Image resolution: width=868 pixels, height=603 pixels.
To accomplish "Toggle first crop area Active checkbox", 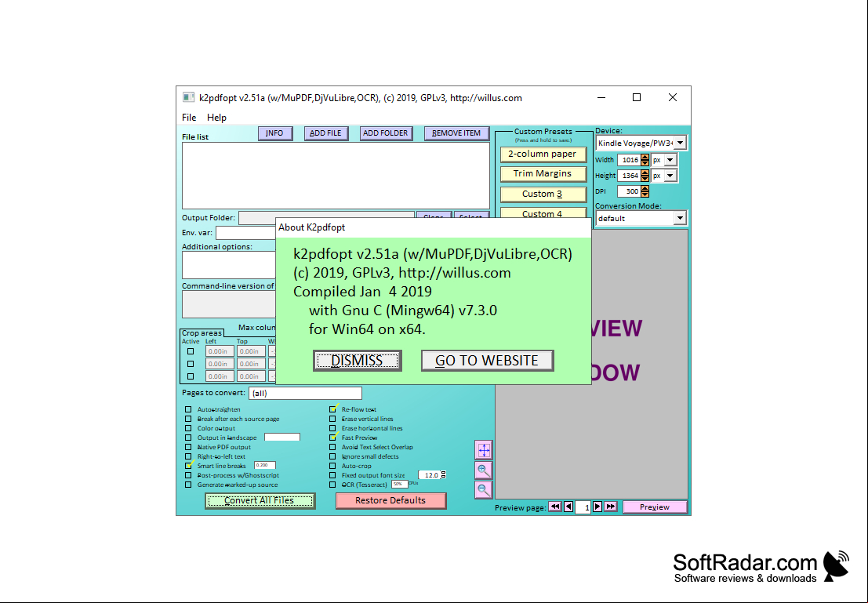I will pyautogui.click(x=191, y=351).
